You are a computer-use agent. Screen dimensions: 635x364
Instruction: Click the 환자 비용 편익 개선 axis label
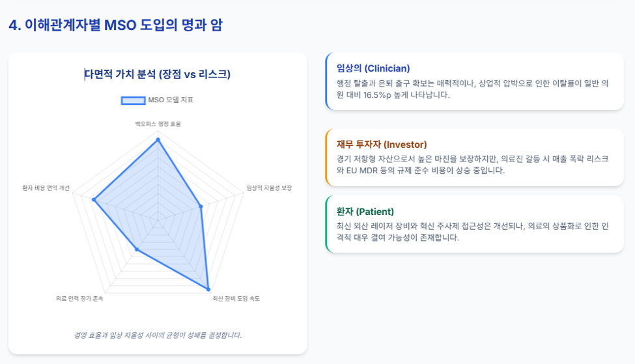[x=46, y=188]
